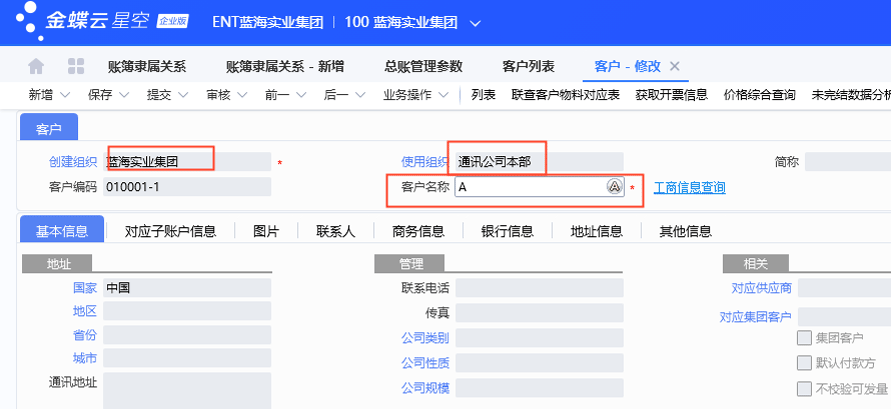Screen dimensions: 891x409
Task: Switch to the 账簿隶属关系 - 新增 tab
Action: (285, 66)
